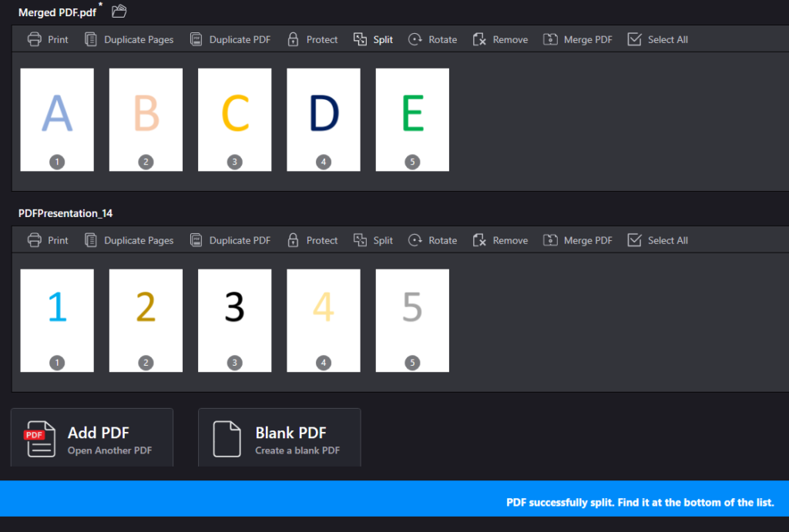
Task: Click Select All label in PDFPresentation_14 toolbar
Action: (668, 241)
